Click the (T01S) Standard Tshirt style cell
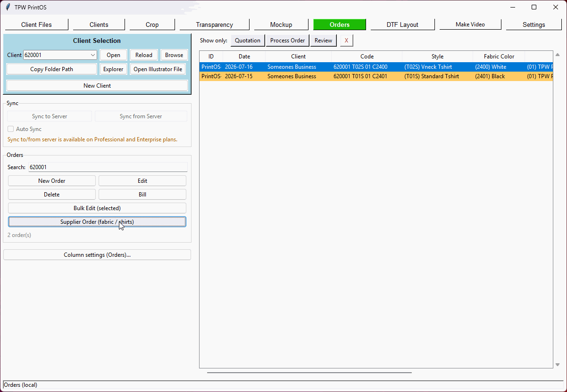This screenshot has height=392, width=567. click(x=432, y=76)
